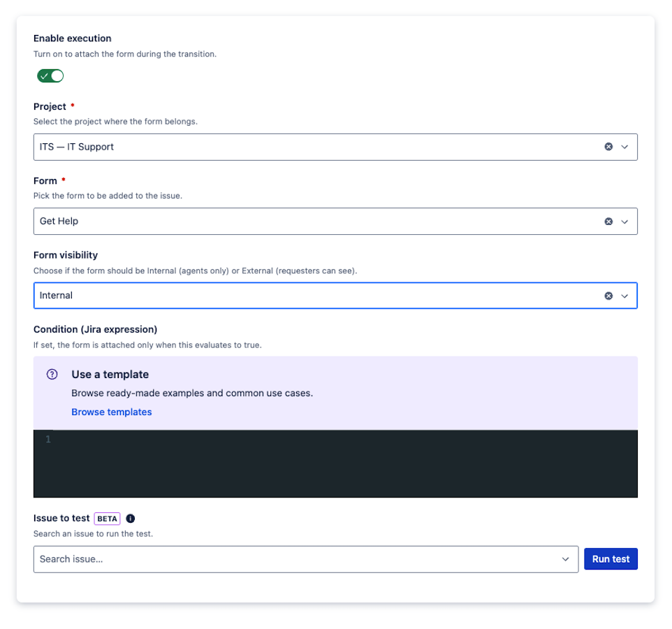Screen dimensions: 672x629
Task: Expand the Project dropdown chevron
Action: pos(625,147)
